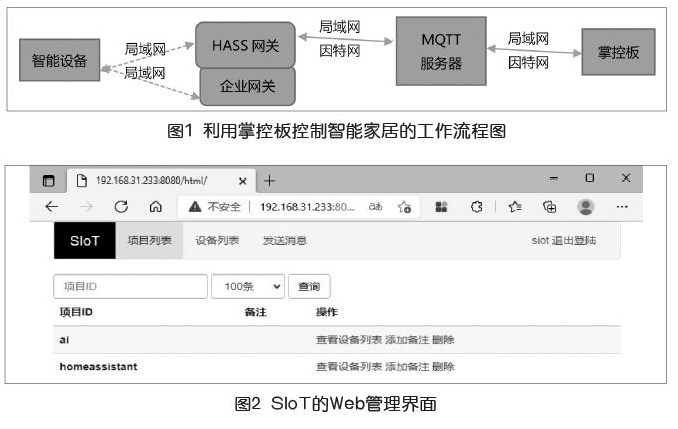Click the user profile avatar
678x429 pixels.
click(586, 207)
